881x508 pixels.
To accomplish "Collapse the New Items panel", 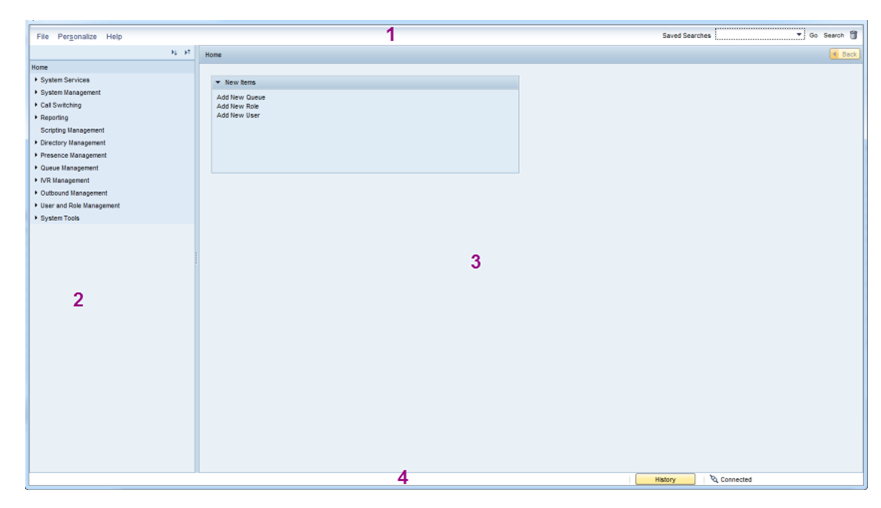I will point(218,82).
